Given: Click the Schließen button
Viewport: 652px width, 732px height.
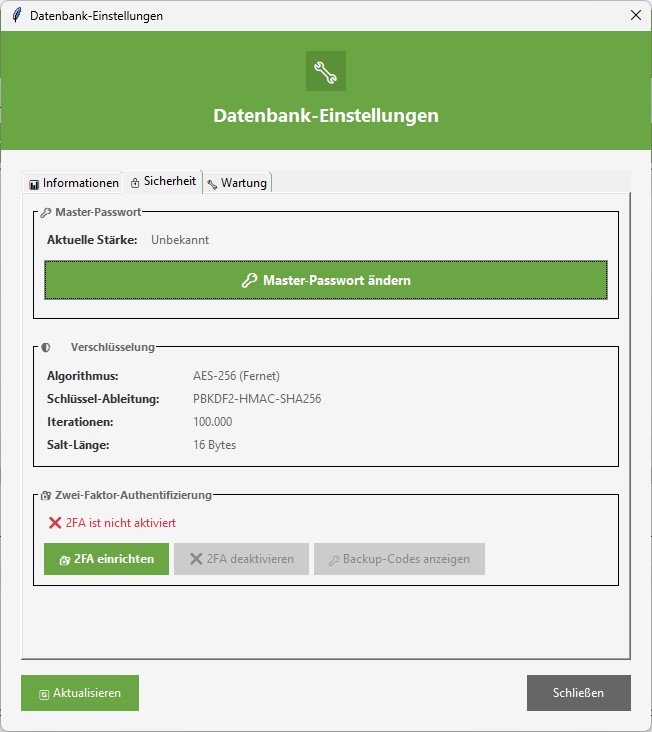Looking at the screenshot, I should point(579,693).
